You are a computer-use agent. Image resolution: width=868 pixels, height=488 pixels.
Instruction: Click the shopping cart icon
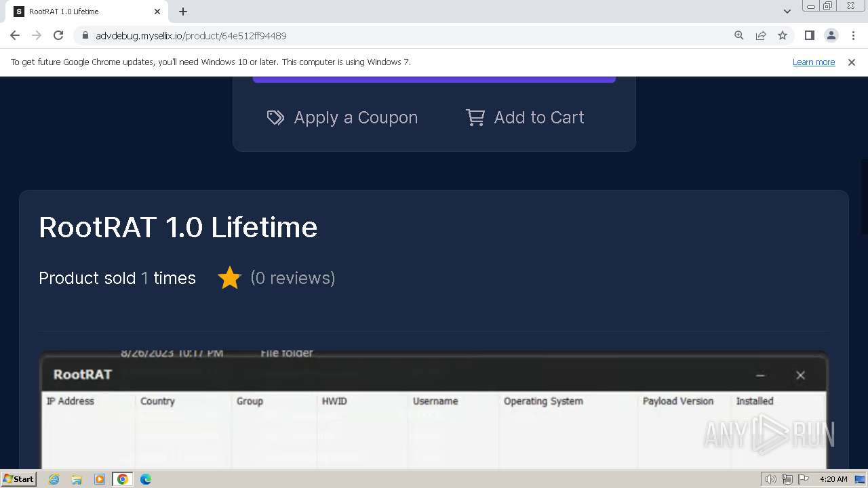pos(475,117)
